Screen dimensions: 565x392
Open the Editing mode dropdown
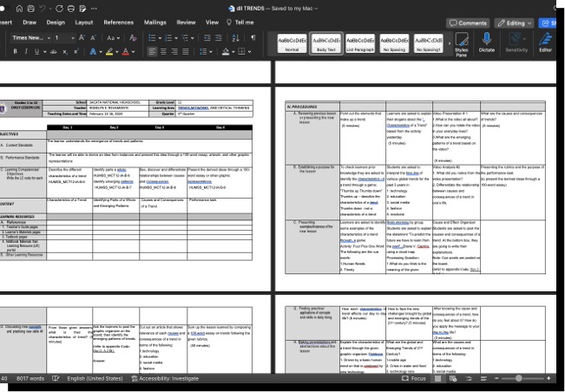[515, 23]
